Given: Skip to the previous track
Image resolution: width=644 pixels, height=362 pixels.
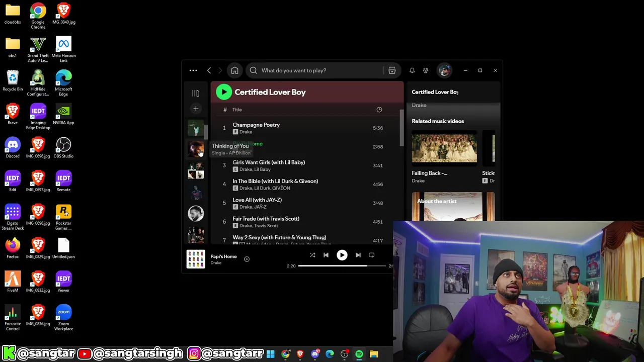Looking at the screenshot, I should tap(326, 255).
